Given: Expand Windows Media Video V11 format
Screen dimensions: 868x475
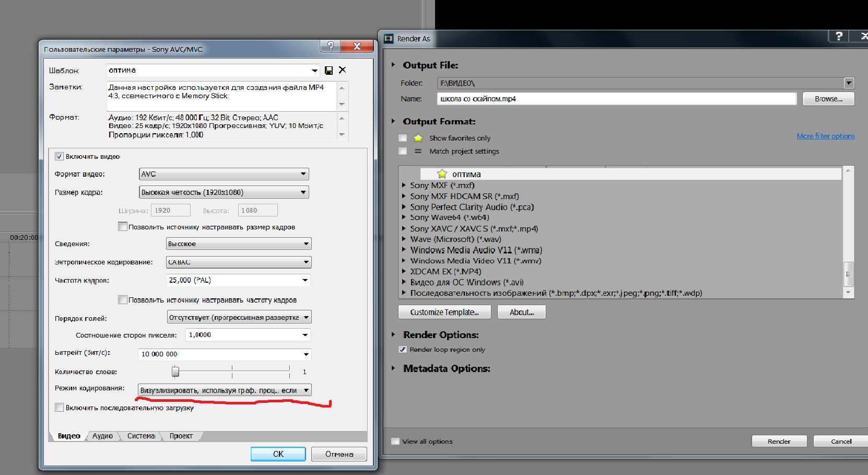Looking at the screenshot, I should point(404,261).
